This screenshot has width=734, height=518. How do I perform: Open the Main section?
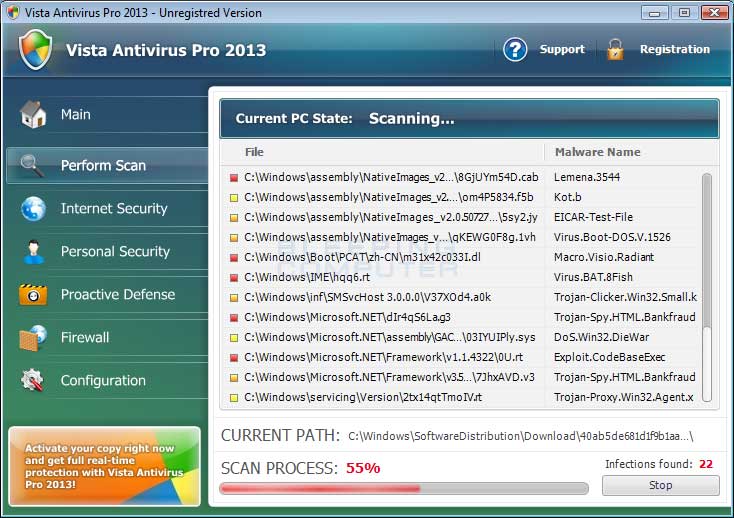[108, 114]
